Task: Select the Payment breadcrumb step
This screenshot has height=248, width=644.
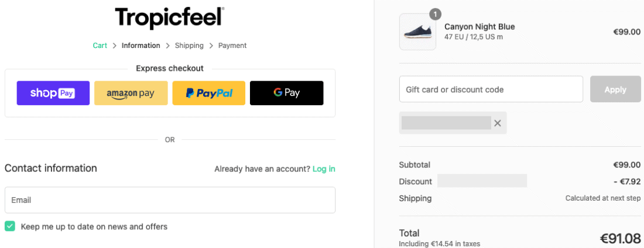Action: (x=232, y=46)
